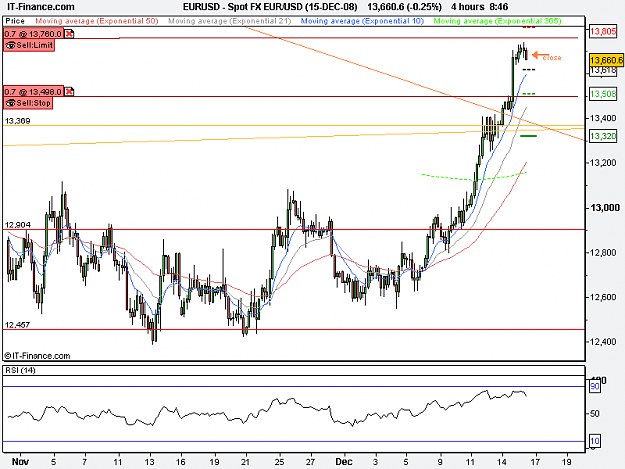The image size is (625, 469).
Task: Open IT-Finance.com header link
Action: (x=41, y=7)
